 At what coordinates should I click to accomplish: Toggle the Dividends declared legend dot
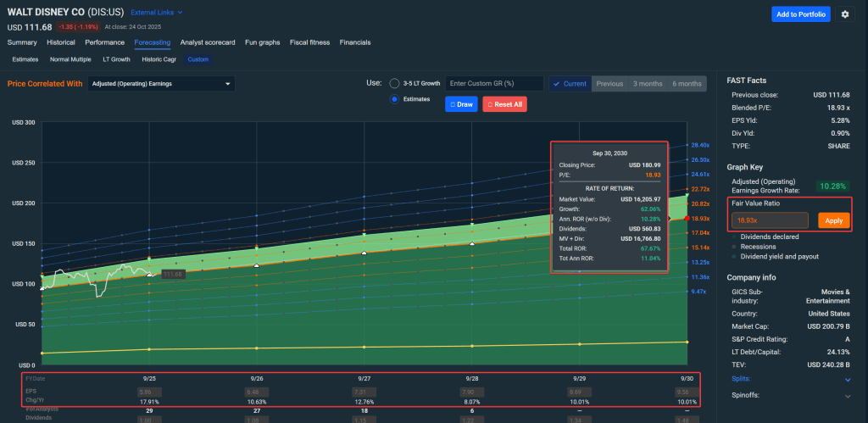[734, 237]
